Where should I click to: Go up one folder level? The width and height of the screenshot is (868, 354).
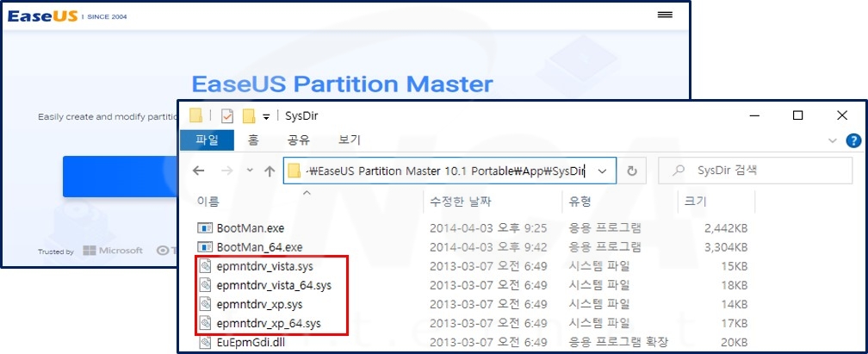point(270,171)
